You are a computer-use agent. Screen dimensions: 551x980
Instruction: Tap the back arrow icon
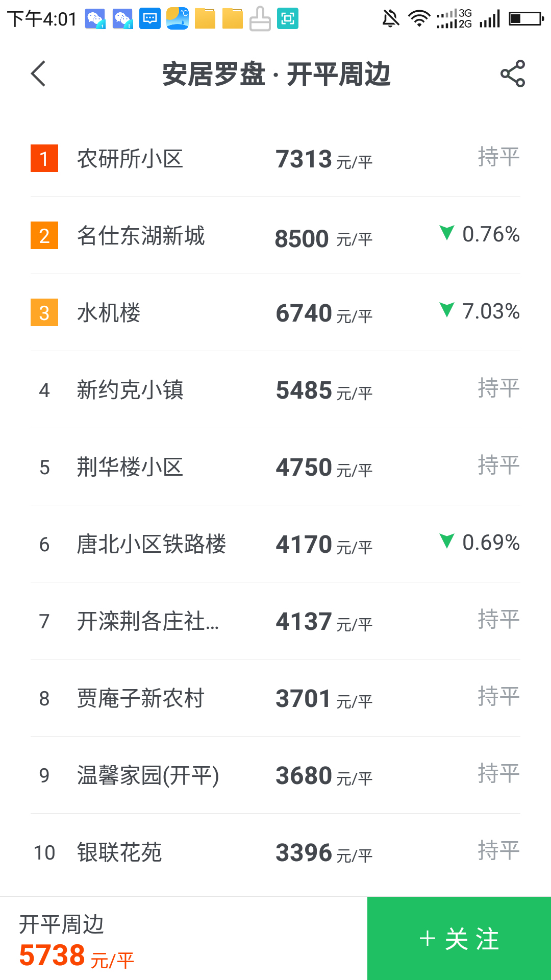[x=39, y=74]
